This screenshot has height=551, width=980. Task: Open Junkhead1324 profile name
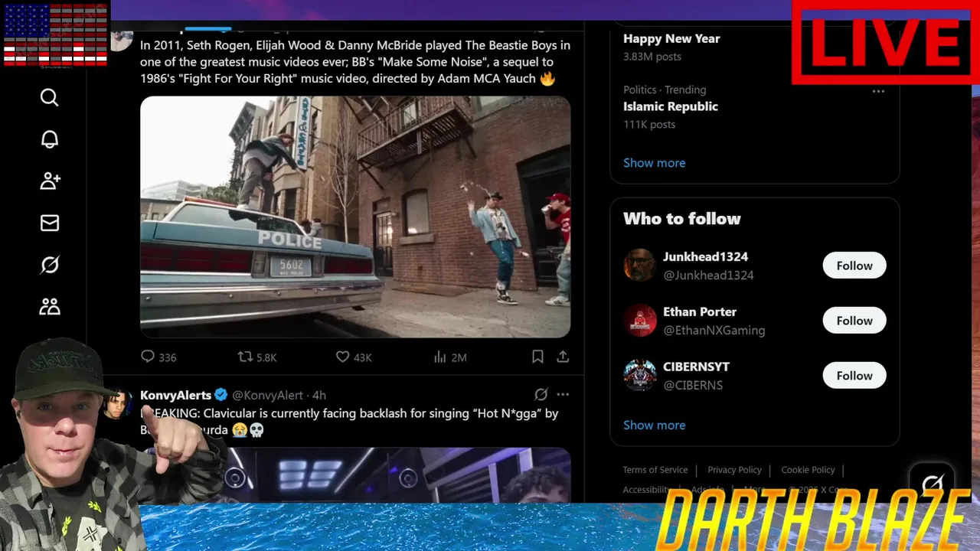pos(705,257)
